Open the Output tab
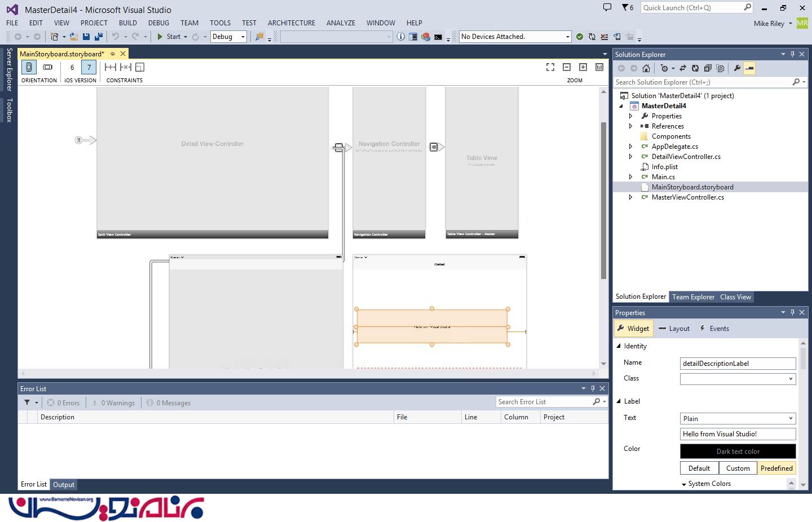The width and height of the screenshot is (812, 522). [x=64, y=485]
